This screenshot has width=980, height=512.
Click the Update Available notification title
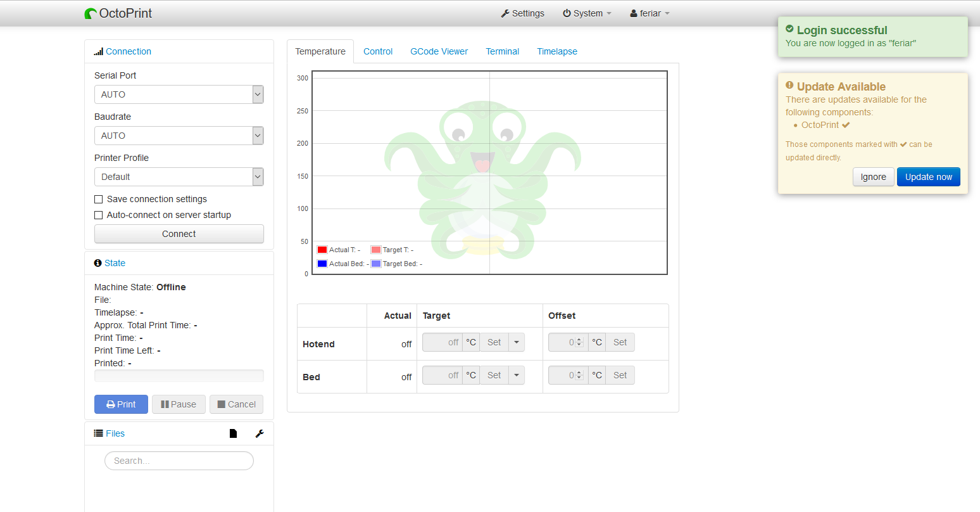click(841, 87)
